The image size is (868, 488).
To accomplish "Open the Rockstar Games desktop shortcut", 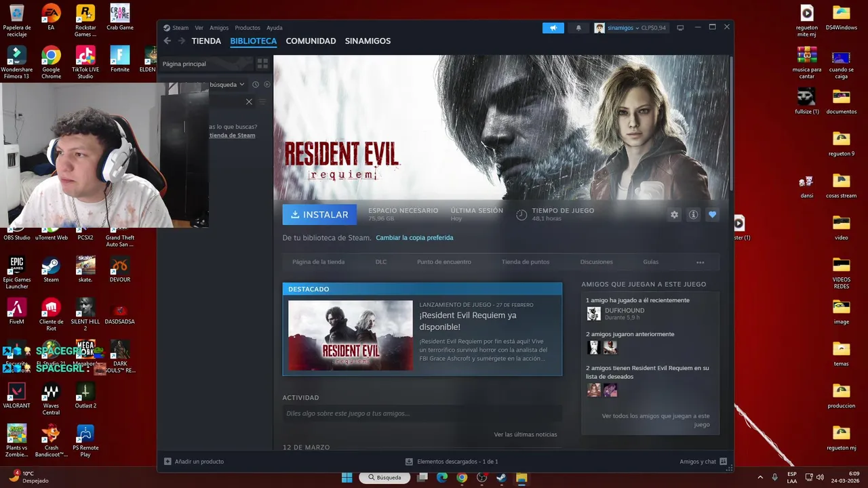I will click(85, 20).
